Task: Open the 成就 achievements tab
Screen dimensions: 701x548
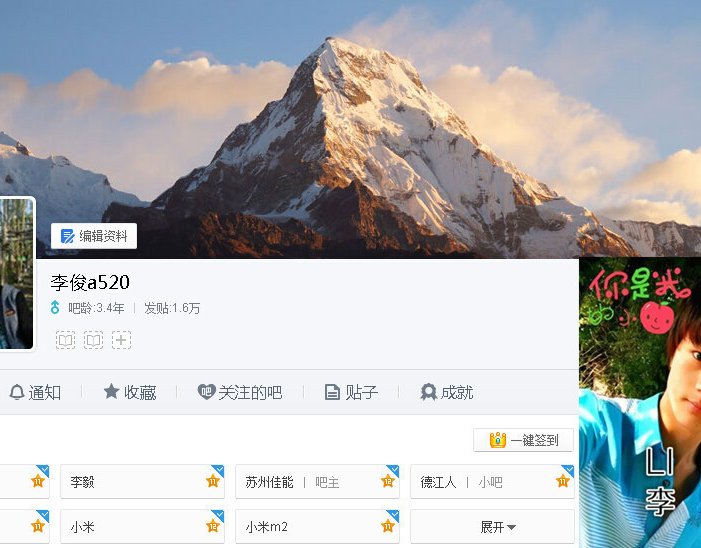Action: [x=447, y=392]
